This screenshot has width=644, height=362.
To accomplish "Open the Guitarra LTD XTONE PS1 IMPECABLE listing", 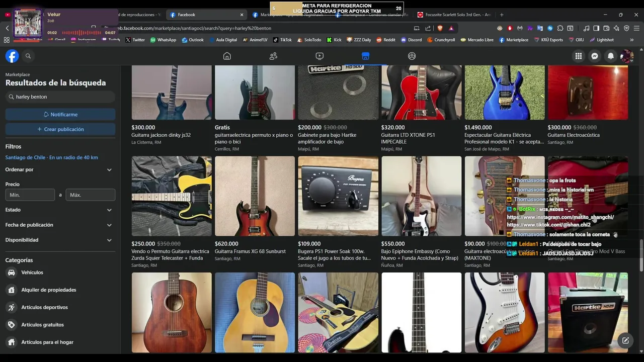I will [x=422, y=108].
